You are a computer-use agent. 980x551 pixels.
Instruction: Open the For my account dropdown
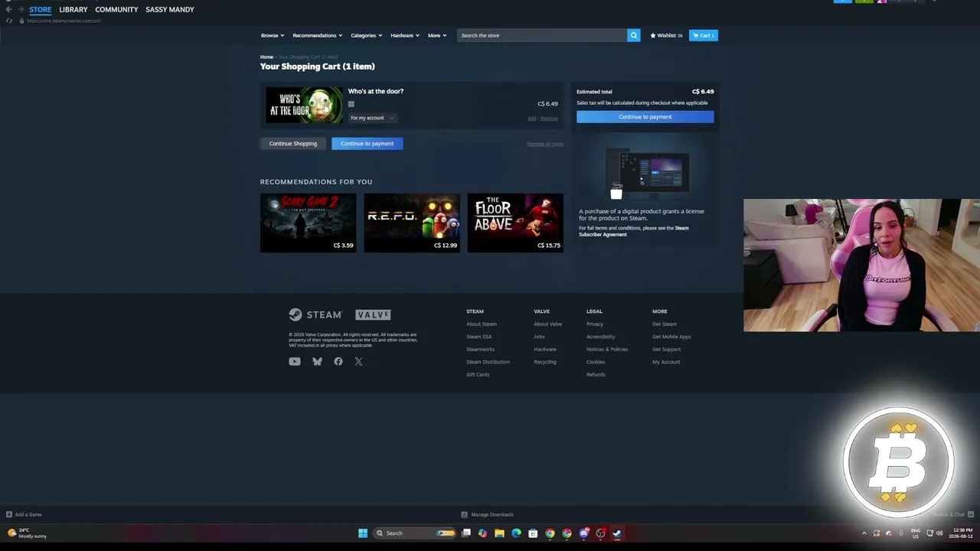tap(371, 118)
